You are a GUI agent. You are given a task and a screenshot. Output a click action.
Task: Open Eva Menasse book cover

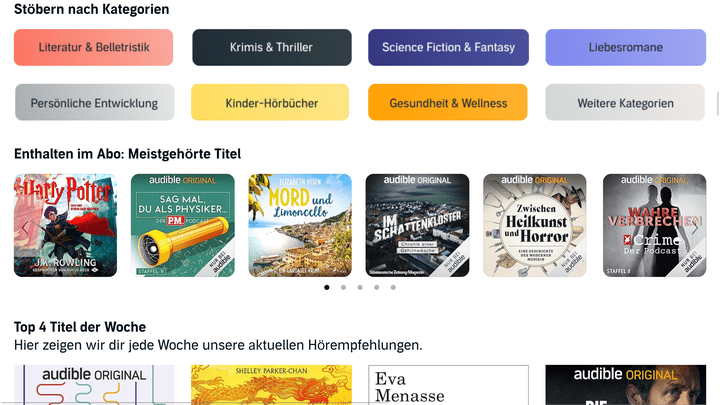click(449, 385)
